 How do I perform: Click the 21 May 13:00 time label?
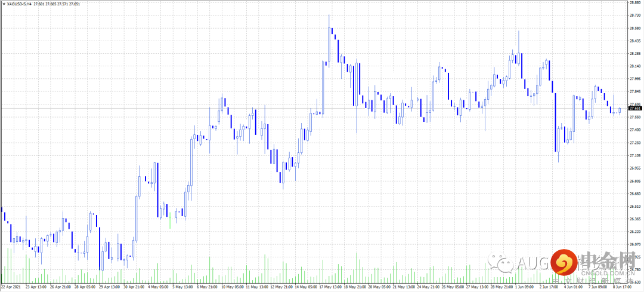tap(403, 287)
